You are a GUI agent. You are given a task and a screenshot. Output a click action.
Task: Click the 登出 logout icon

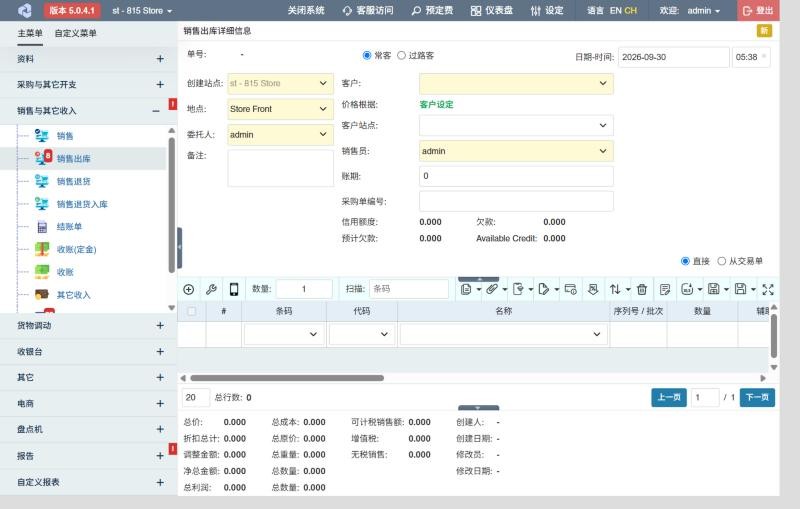747,11
